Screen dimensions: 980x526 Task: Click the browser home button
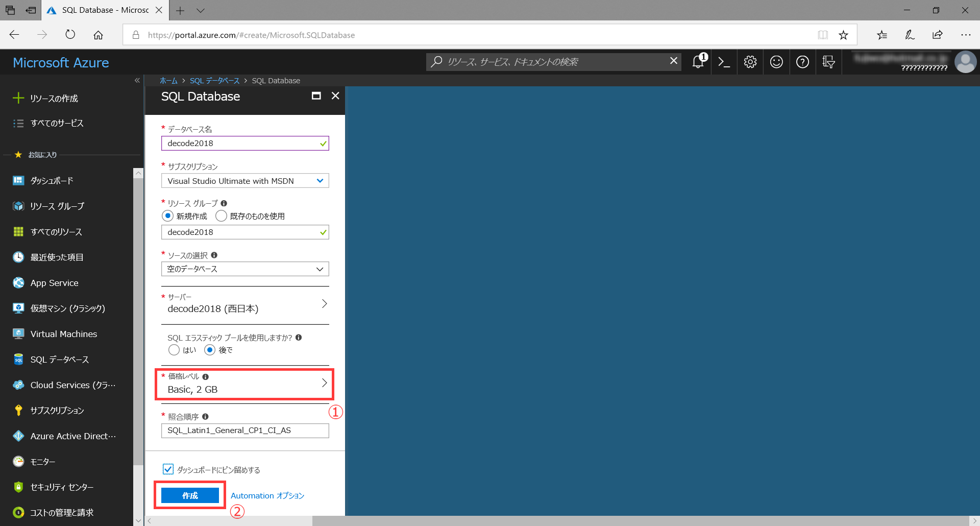98,35
